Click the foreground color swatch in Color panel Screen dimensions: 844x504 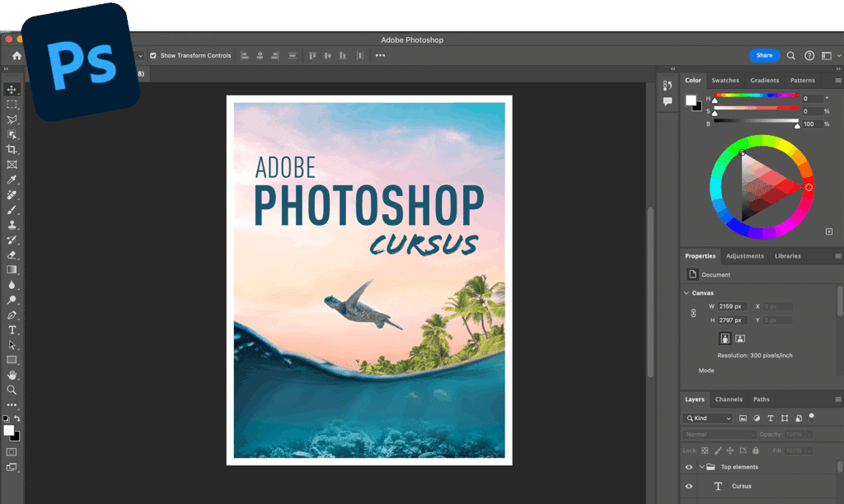(691, 100)
